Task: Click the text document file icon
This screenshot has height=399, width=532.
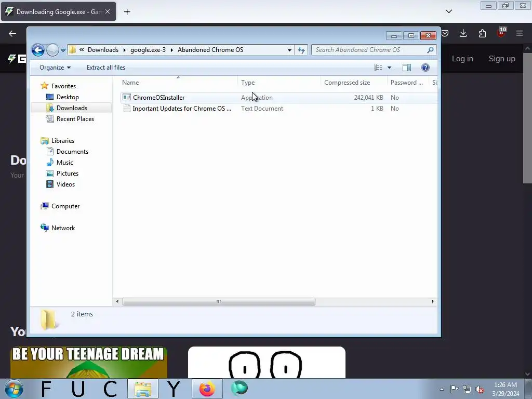Action: [x=127, y=109]
